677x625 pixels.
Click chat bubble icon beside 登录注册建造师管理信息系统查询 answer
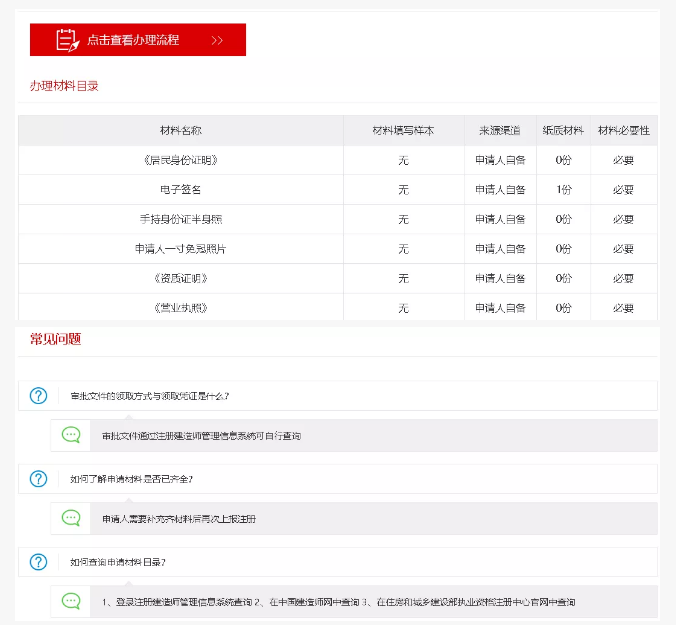tap(71, 601)
